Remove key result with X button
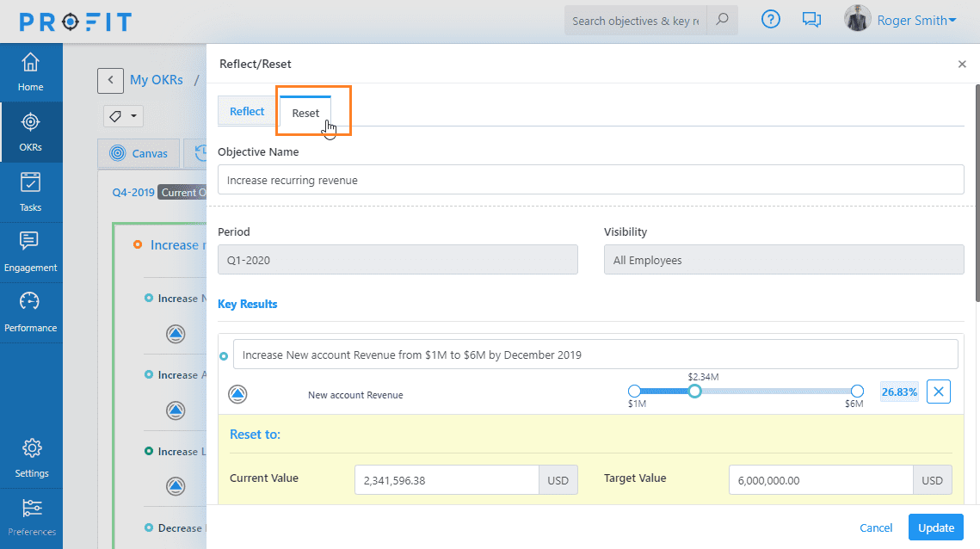980x549 pixels. coord(938,392)
